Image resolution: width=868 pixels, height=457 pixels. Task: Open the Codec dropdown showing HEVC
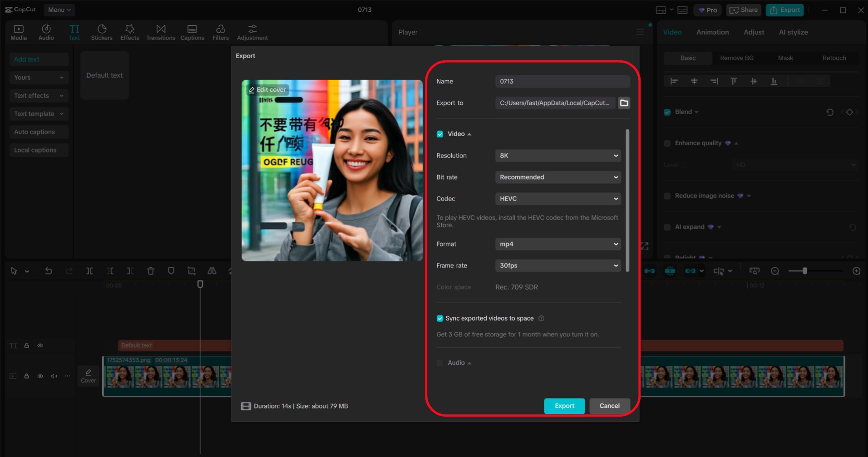pos(558,199)
